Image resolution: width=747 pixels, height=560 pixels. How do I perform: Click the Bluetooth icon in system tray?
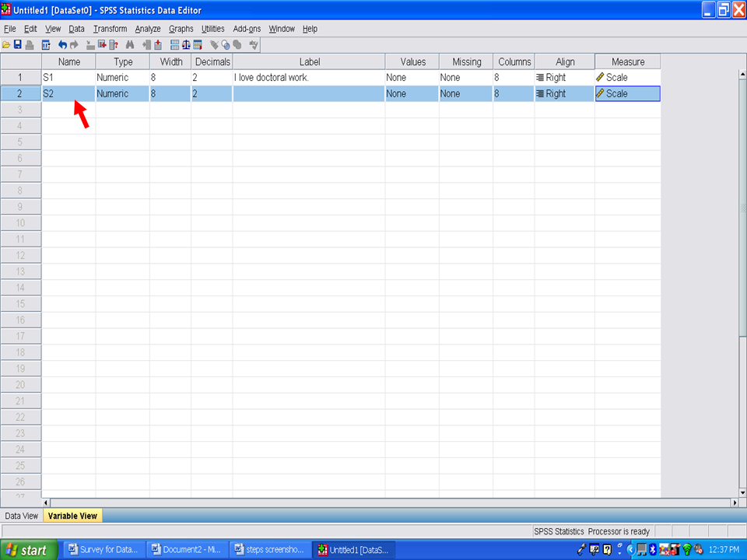coord(652,550)
